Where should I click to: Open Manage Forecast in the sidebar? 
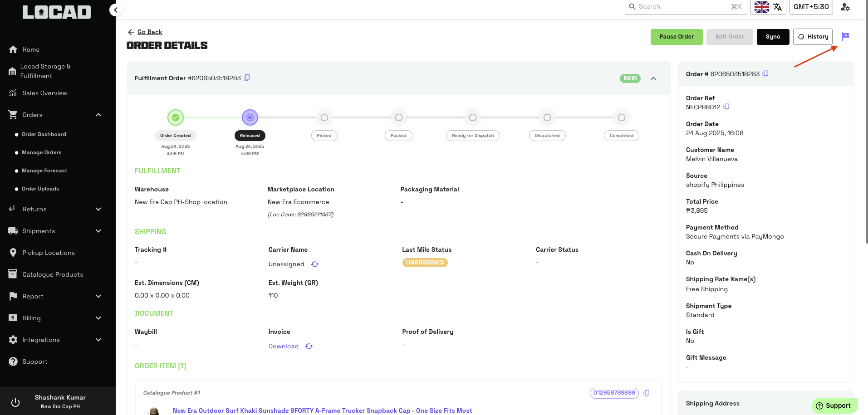tap(44, 171)
